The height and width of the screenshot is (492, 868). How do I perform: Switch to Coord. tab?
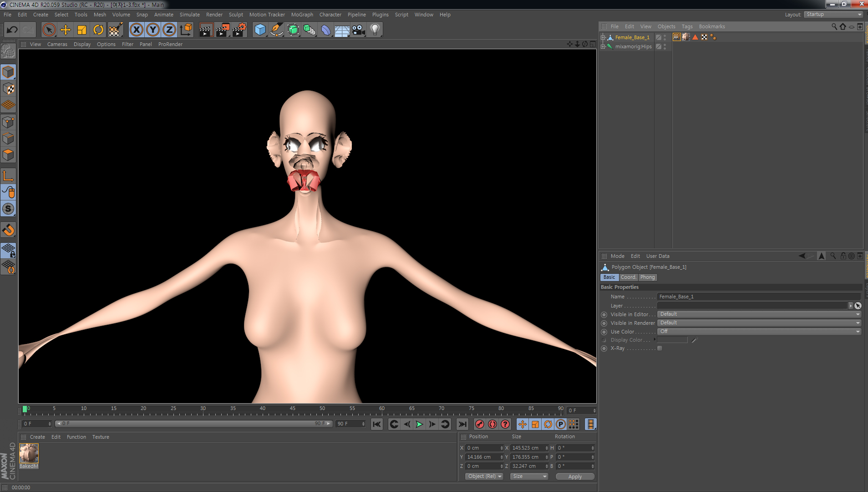(628, 277)
